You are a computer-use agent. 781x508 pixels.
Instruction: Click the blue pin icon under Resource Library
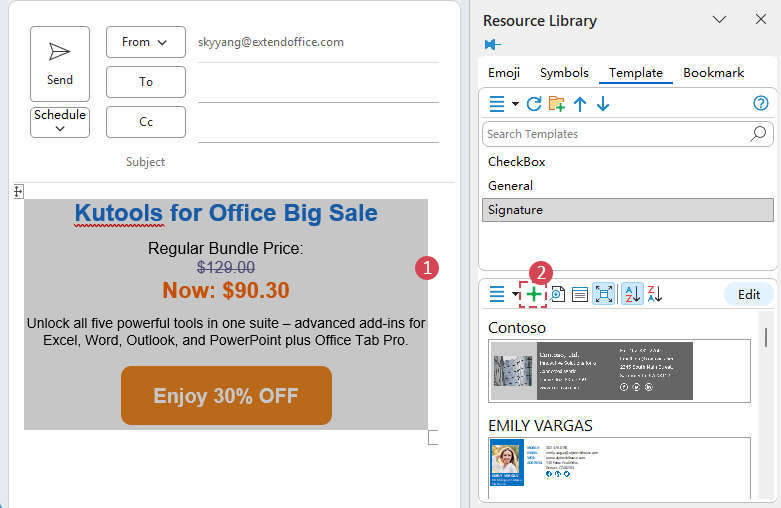point(493,44)
